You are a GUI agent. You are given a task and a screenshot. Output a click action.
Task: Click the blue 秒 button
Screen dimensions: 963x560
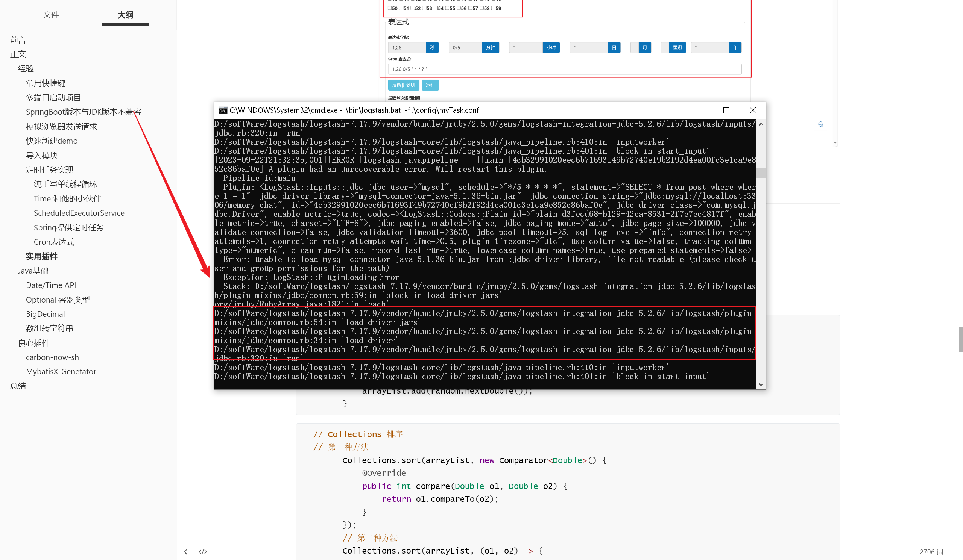[432, 47]
